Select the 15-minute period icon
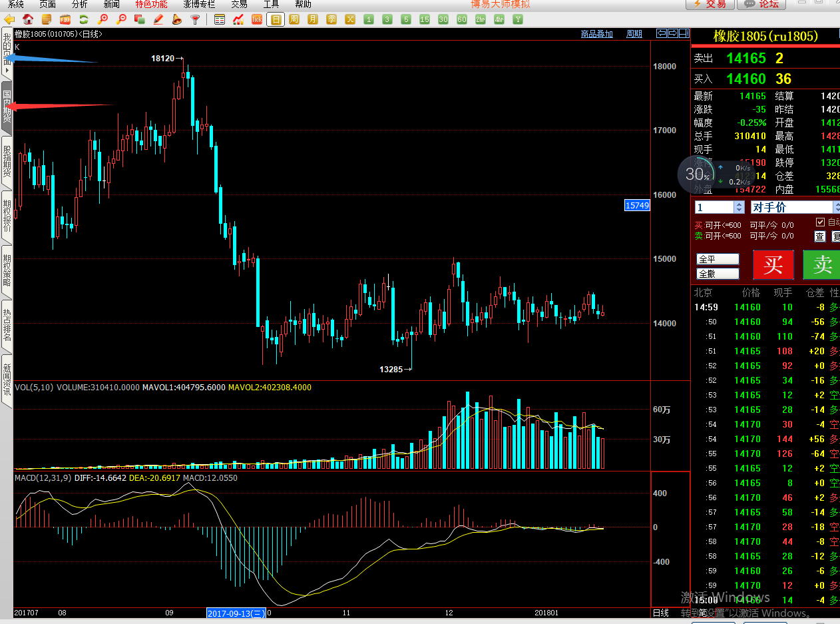 425,19
